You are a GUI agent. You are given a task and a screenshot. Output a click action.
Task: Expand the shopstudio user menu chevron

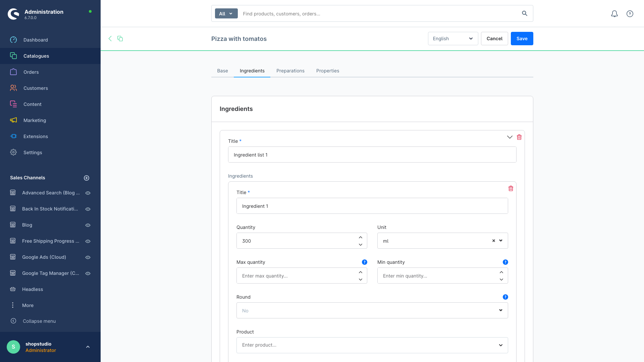point(88,347)
